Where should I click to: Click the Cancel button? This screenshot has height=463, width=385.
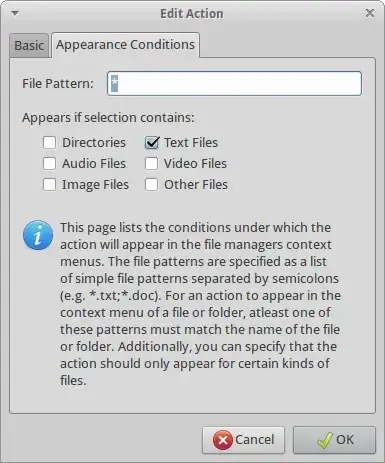[x=243, y=440]
